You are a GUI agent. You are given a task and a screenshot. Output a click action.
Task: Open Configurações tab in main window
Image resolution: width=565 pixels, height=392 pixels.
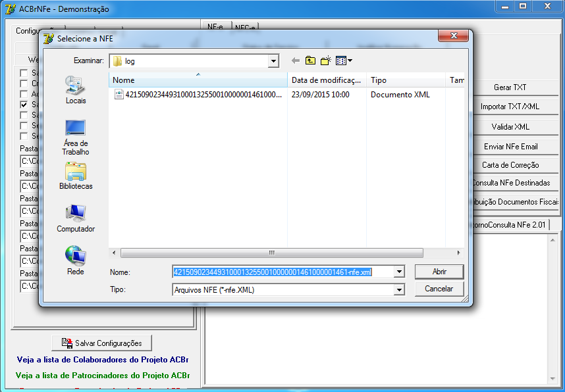point(27,31)
